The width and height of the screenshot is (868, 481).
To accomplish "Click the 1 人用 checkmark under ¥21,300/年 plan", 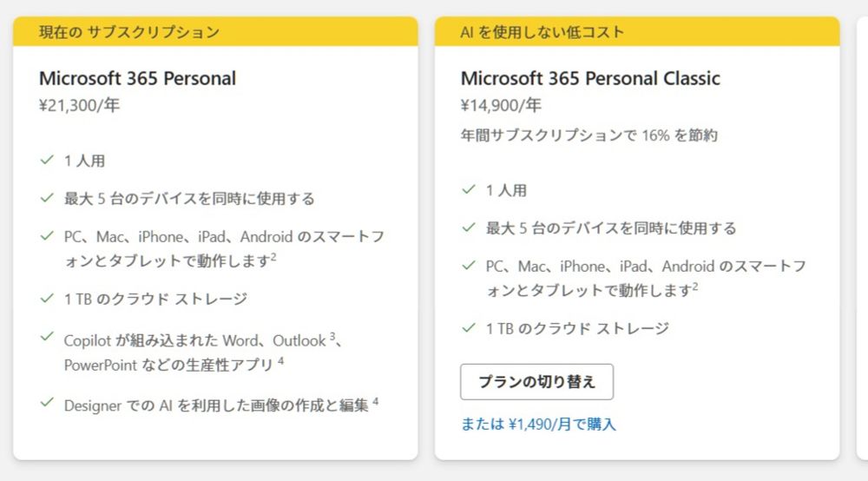I will pyautogui.click(x=47, y=160).
